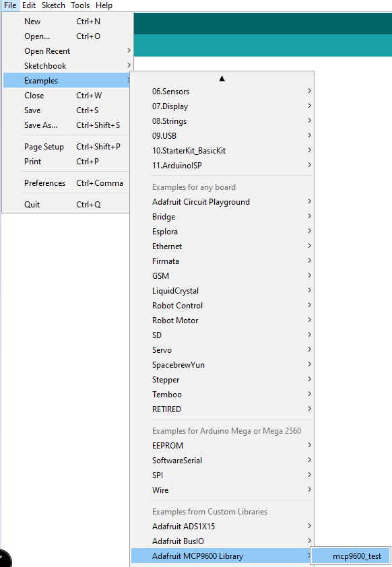Choose Save As... in File menu

point(67,125)
